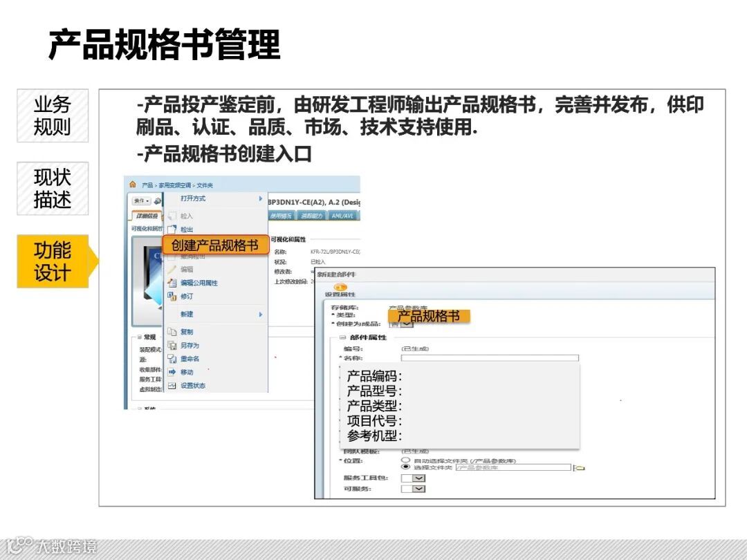Click the 业务规则 side label

click(53, 115)
